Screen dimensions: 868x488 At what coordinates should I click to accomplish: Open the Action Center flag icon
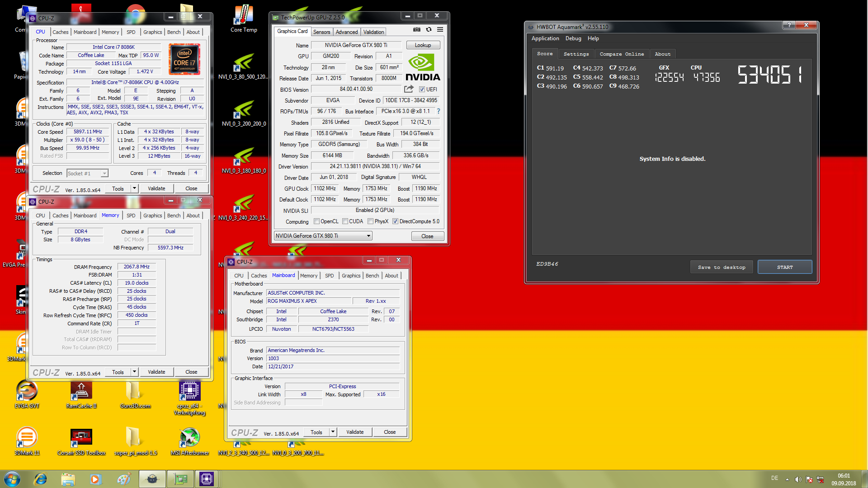809,479
